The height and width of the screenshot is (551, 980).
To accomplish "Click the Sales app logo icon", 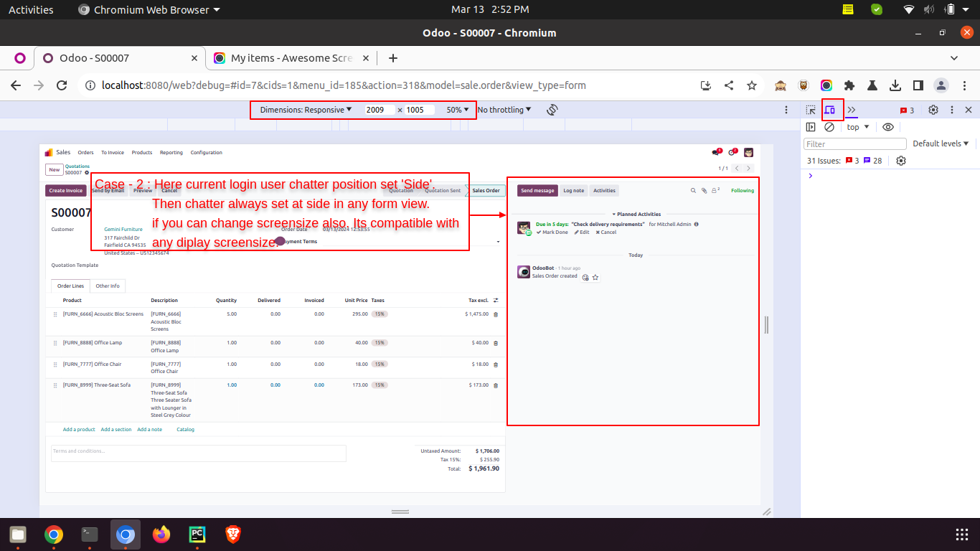I will pos(49,152).
